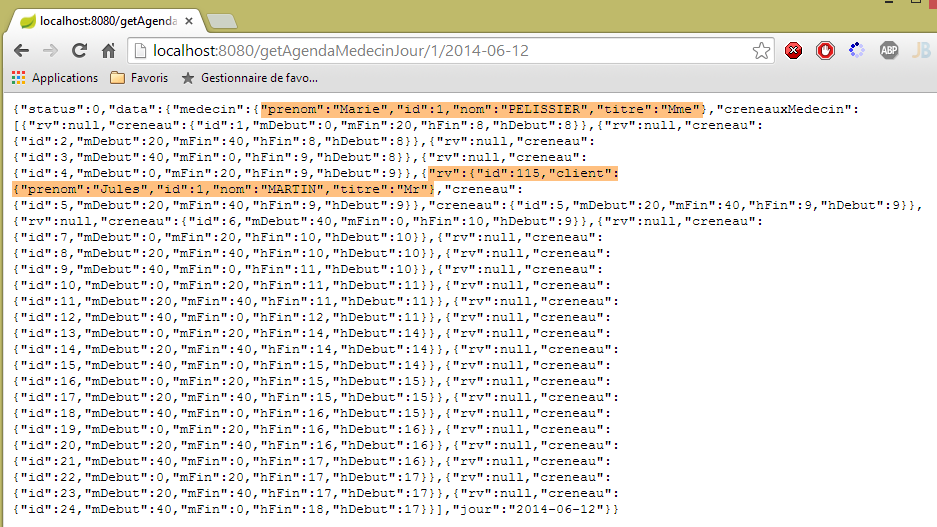This screenshot has height=527, width=937.
Task: Bookmark this page with the star
Action: pyautogui.click(x=761, y=50)
